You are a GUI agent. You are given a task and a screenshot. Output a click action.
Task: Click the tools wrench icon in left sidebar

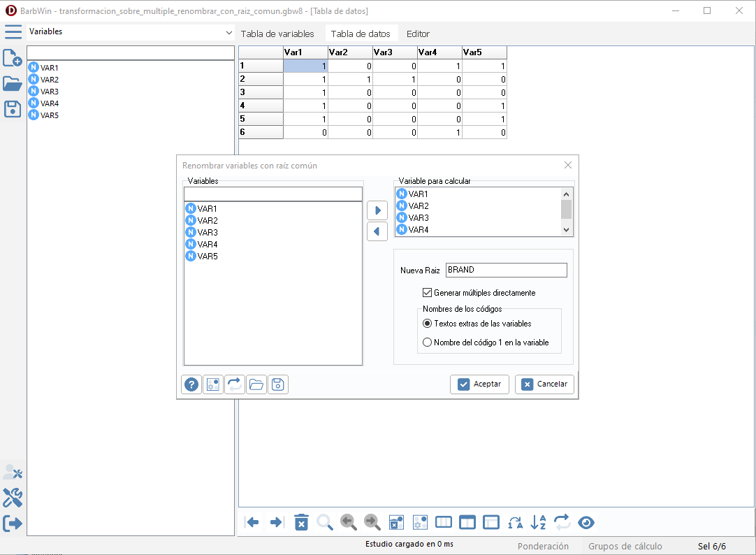pos(13,498)
